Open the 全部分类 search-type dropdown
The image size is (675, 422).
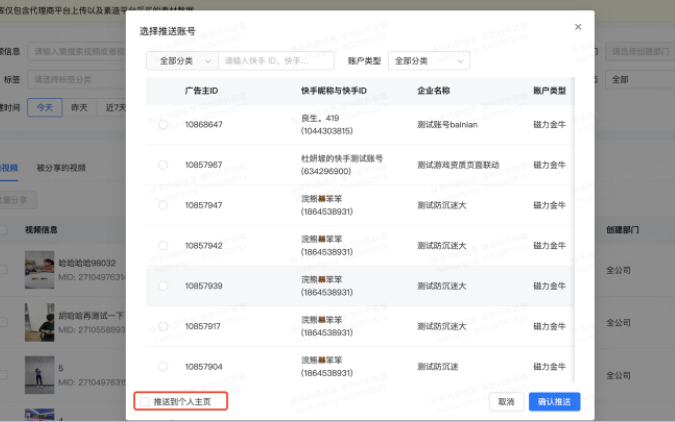[x=182, y=61]
